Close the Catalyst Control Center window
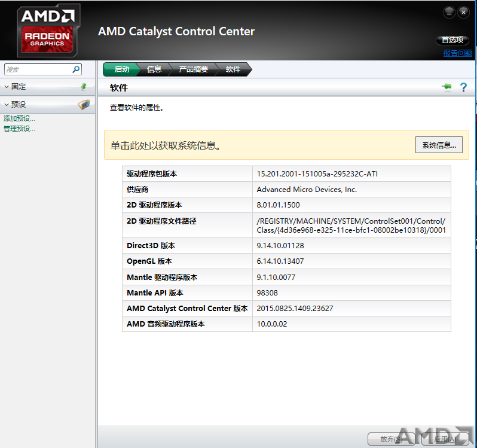 (x=463, y=13)
